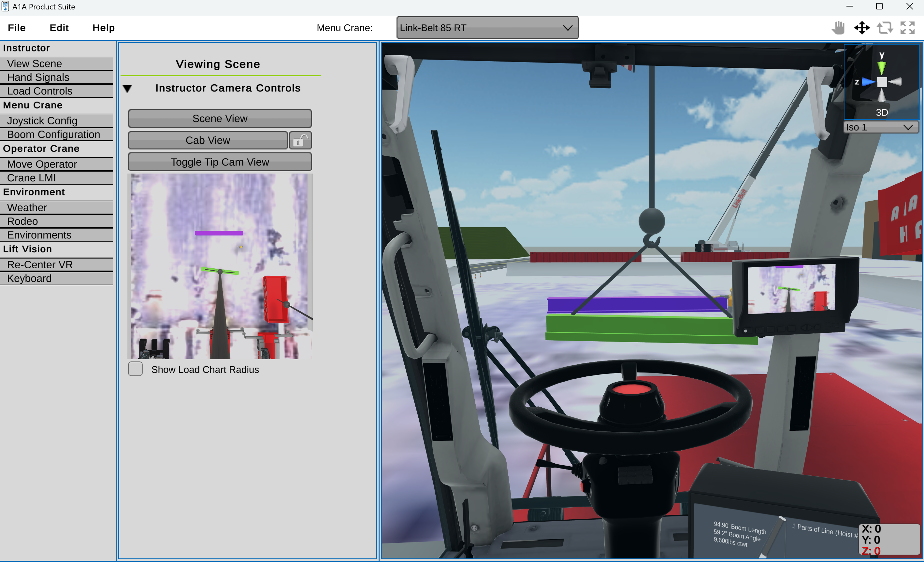Open the File menu
This screenshot has height=562, width=924.
point(16,28)
